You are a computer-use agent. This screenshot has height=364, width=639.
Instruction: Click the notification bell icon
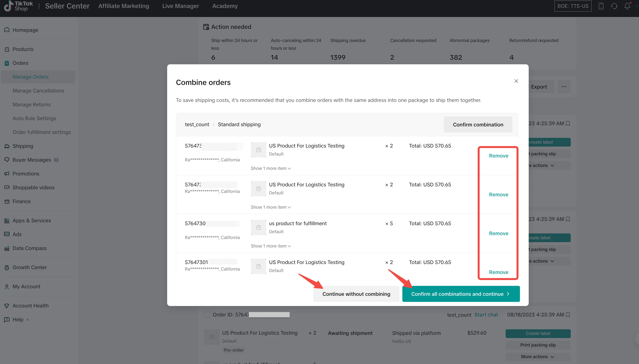[x=627, y=6]
